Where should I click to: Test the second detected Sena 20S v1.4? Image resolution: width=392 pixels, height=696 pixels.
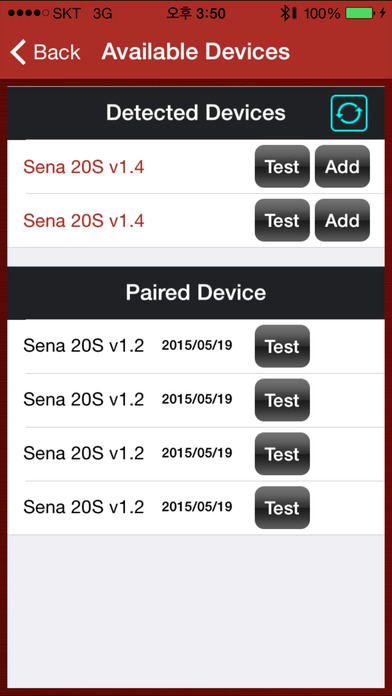click(x=282, y=220)
